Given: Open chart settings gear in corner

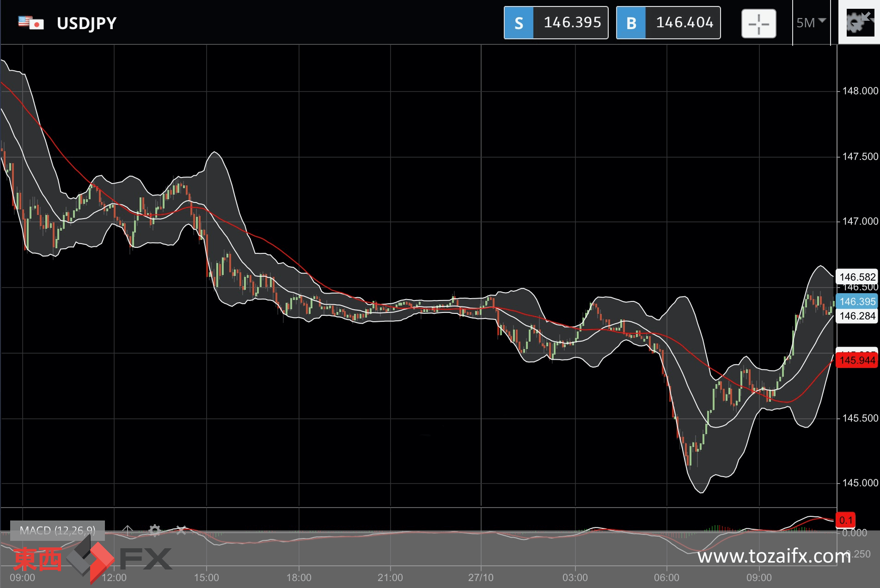Looking at the screenshot, I should [x=859, y=22].
